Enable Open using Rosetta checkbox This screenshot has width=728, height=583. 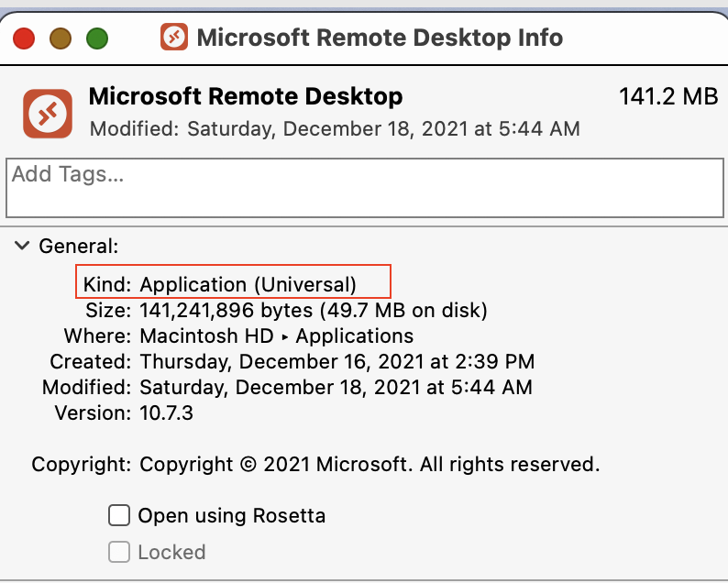pyautogui.click(x=119, y=515)
